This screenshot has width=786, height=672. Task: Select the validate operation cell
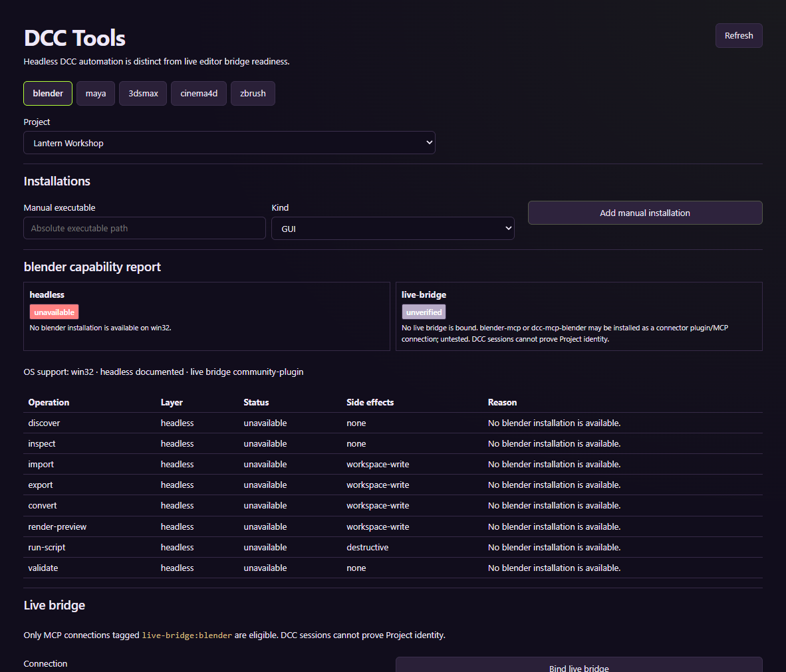pos(43,568)
